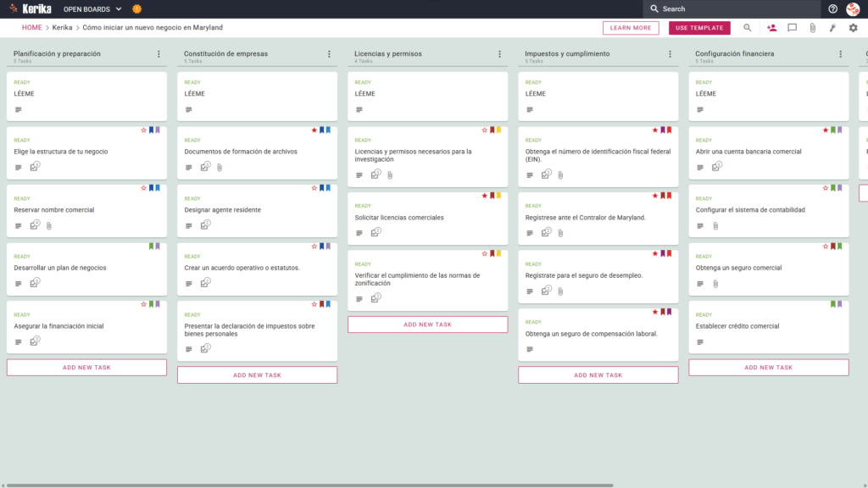Screen dimensions: 868x488
Task: Open the help question mark icon
Action: pos(832,8)
